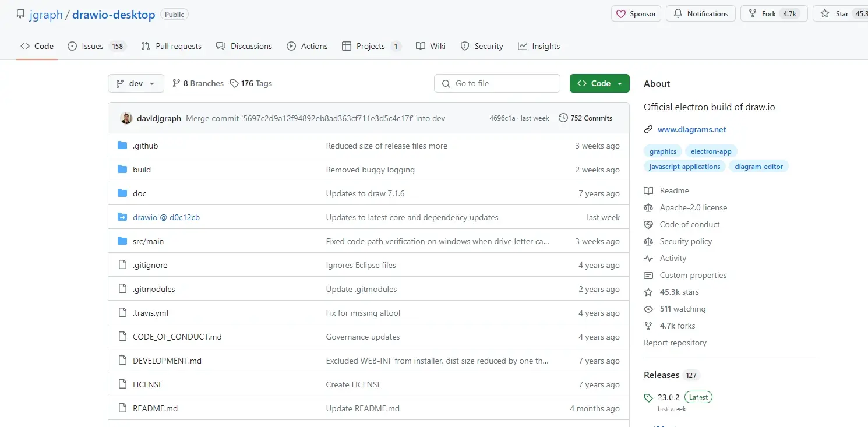The width and height of the screenshot is (868, 427).
Task: Open the drawio @ d0c12cb submodule link
Action: pos(166,217)
